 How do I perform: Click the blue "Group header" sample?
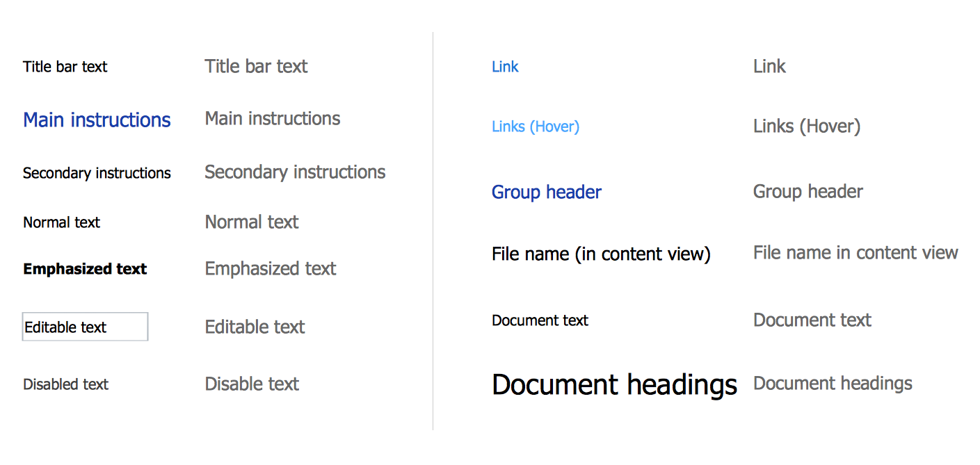click(x=547, y=192)
